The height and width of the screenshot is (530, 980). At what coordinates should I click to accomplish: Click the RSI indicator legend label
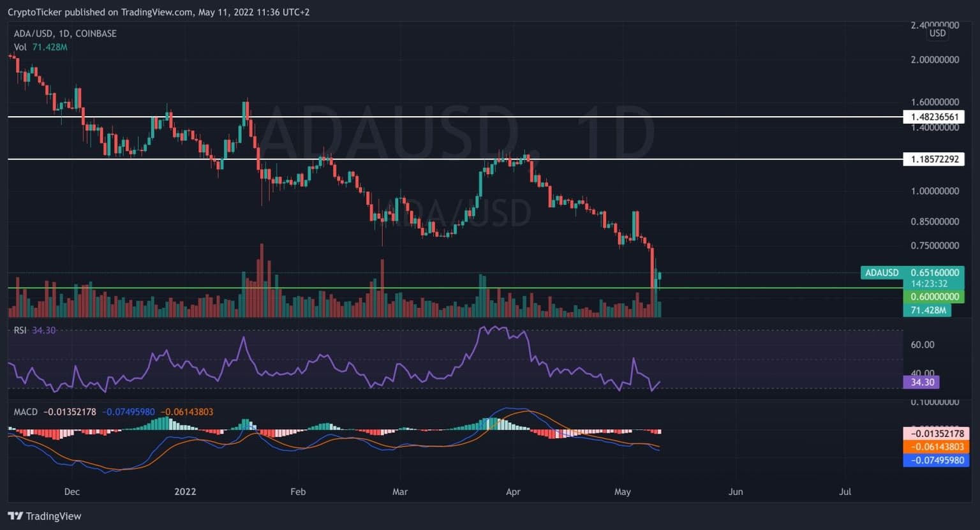20,330
